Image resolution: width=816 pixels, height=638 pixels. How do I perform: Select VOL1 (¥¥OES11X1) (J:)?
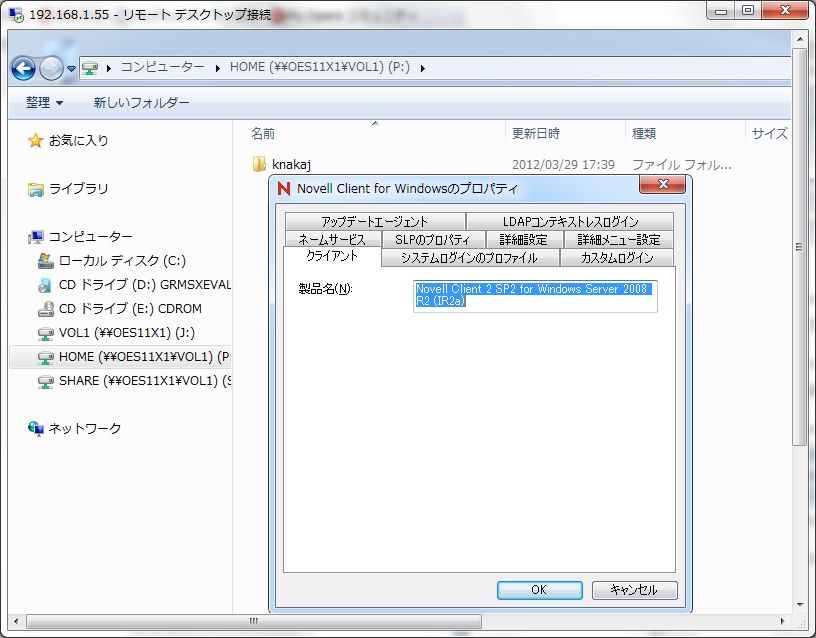tap(127, 333)
